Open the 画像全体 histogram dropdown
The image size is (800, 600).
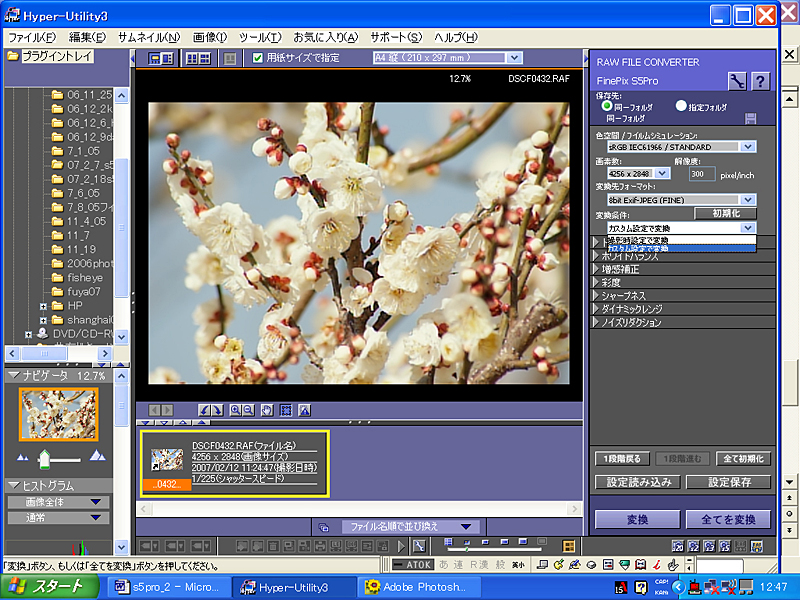[x=58, y=502]
